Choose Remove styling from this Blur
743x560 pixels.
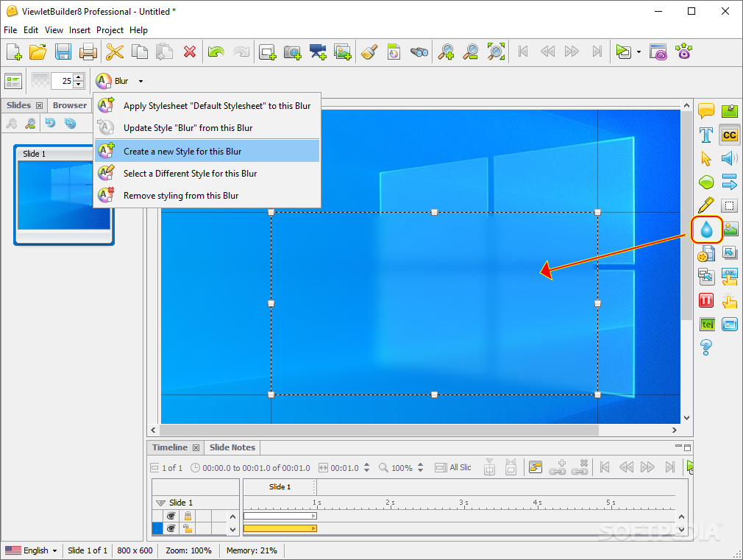[x=207, y=195]
